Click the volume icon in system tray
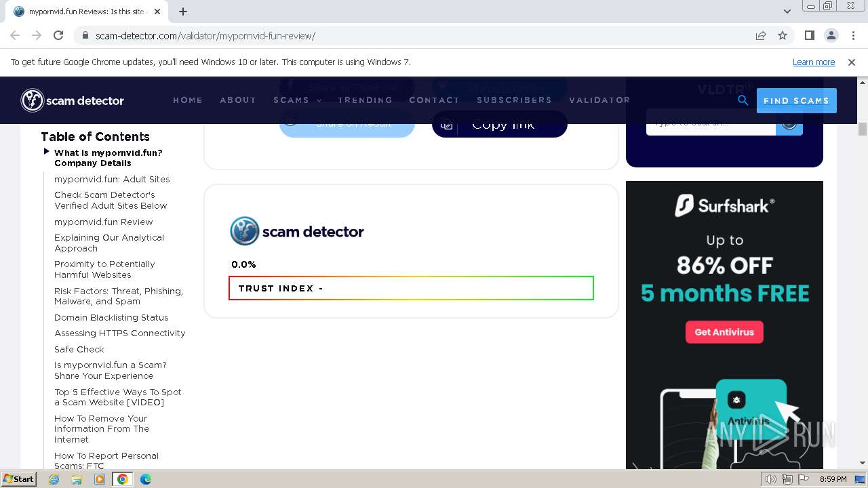The image size is (868, 488). click(771, 479)
